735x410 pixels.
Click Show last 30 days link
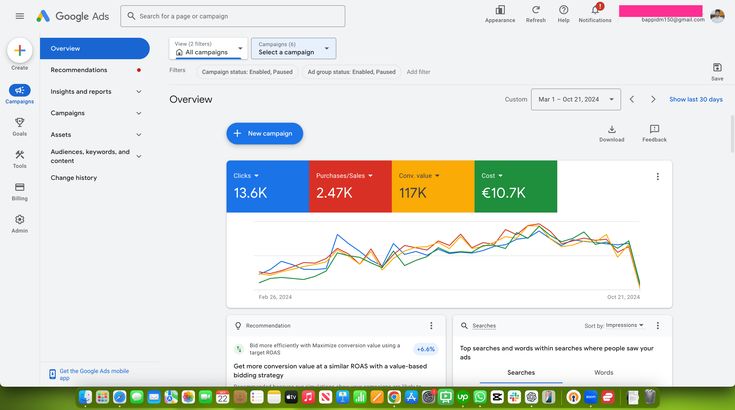click(695, 99)
